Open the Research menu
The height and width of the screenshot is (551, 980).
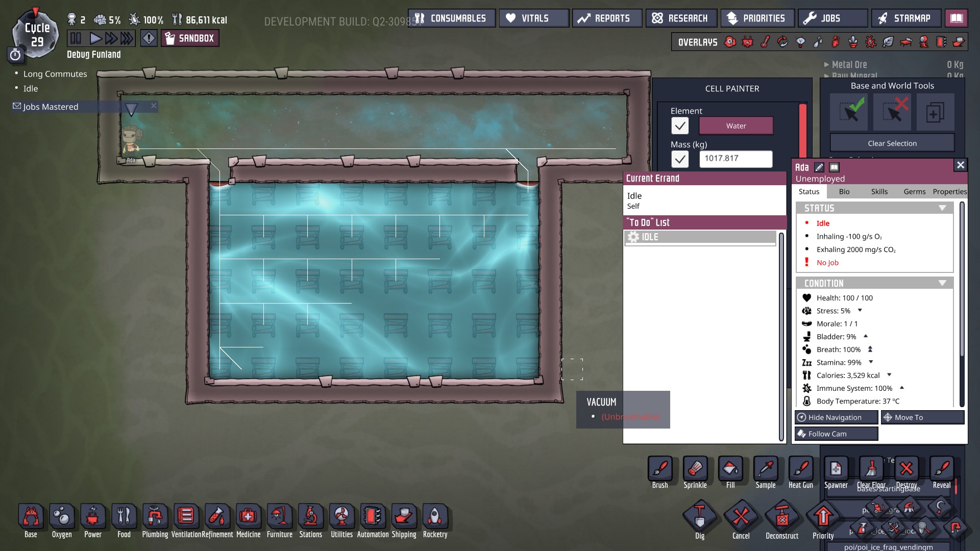pos(681,18)
